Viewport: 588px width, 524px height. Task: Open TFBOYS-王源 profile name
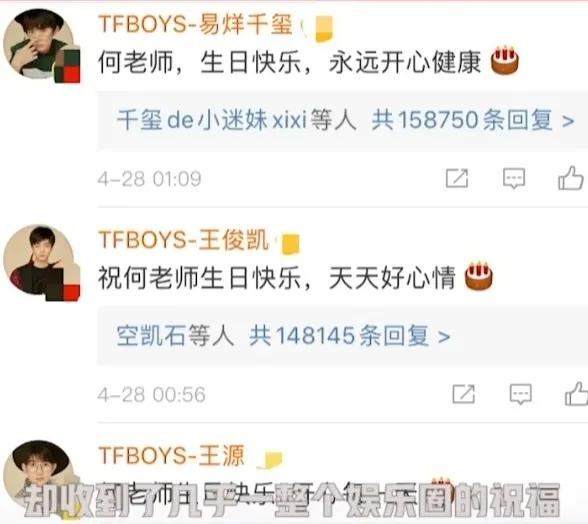pyautogui.click(x=171, y=455)
